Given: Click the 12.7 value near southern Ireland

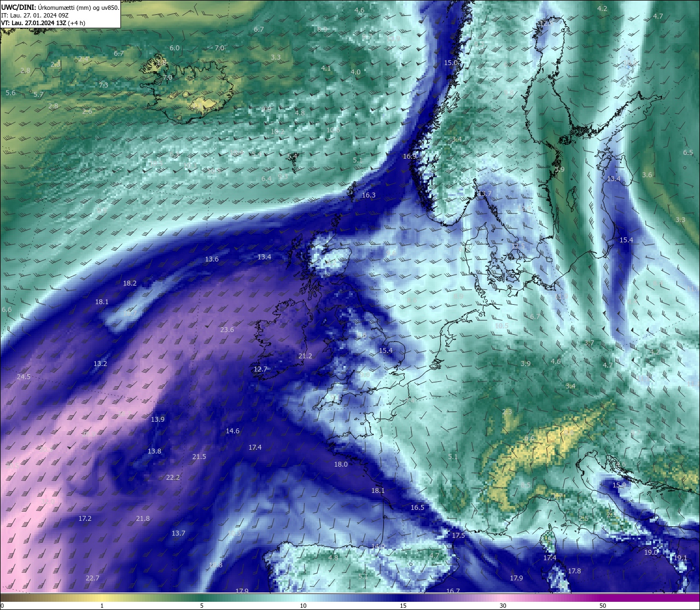Looking at the screenshot, I should tap(260, 369).
